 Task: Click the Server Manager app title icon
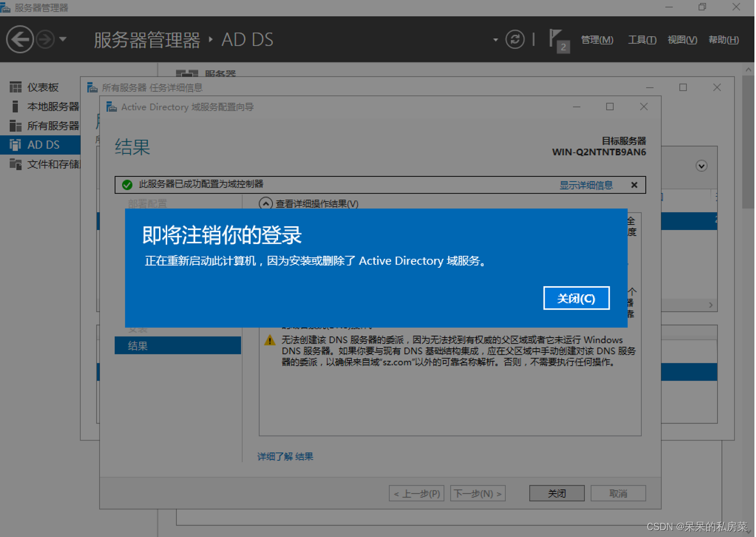[5, 7]
